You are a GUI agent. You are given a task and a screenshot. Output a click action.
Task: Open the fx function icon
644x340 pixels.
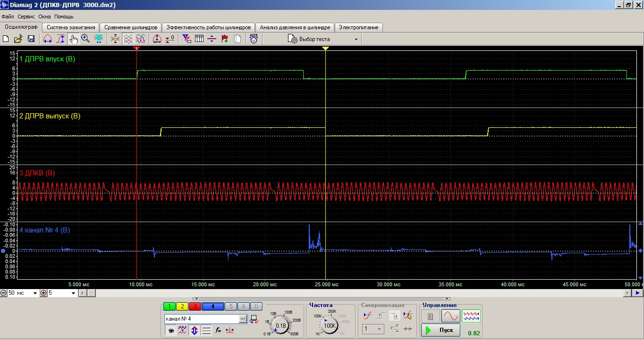[218, 331]
